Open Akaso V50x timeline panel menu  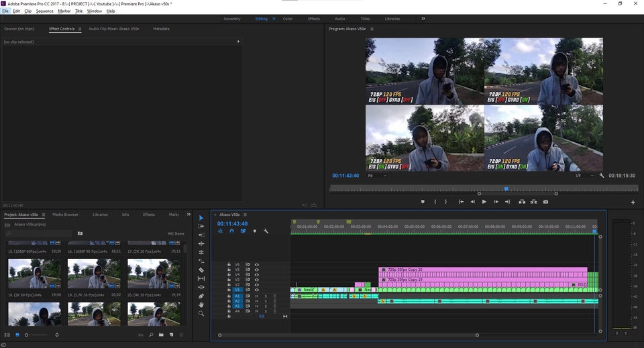[x=246, y=215]
